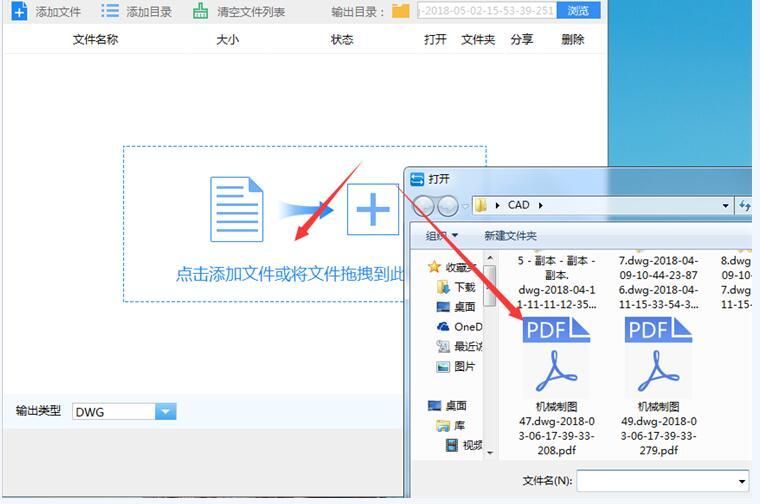The height and width of the screenshot is (504, 760).
Task: Click the 大小 column header
Action: 227,40
